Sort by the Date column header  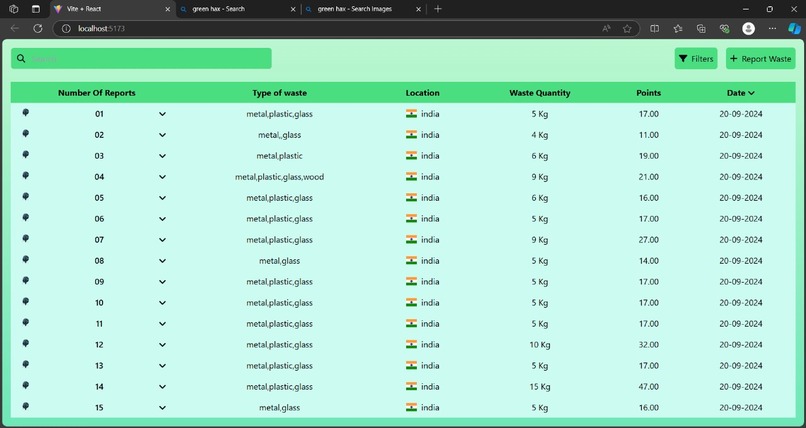coord(741,93)
